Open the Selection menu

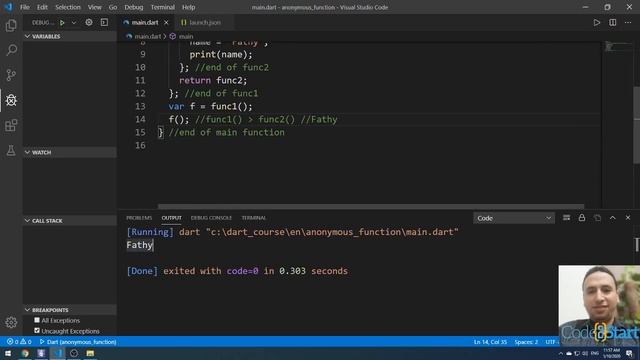click(x=68, y=7)
